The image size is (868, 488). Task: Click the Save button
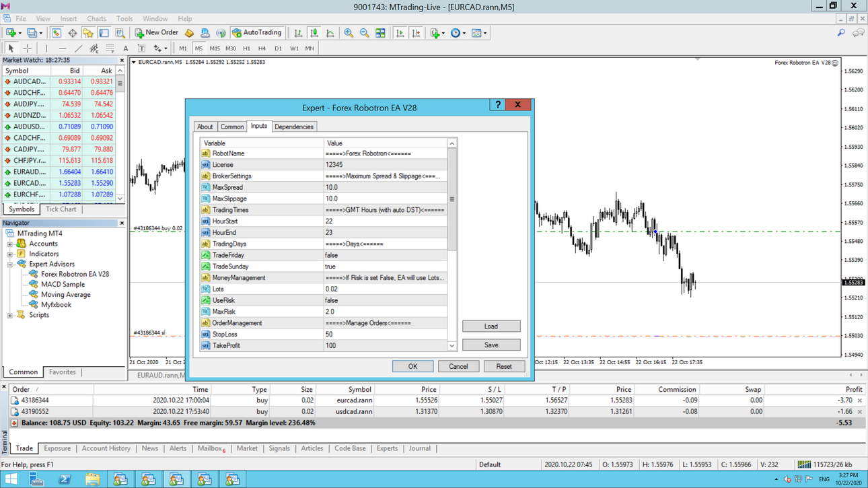click(491, 345)
